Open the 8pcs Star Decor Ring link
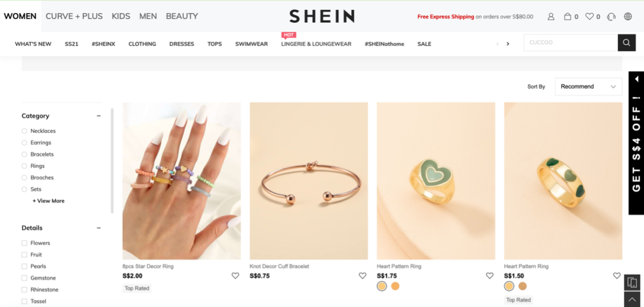This screenshot has width=644, height=307. click(x=148, y=266)
